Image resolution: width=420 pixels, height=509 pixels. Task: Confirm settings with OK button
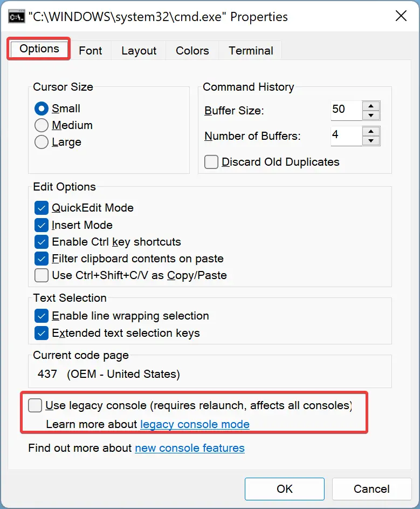[285, 489]
